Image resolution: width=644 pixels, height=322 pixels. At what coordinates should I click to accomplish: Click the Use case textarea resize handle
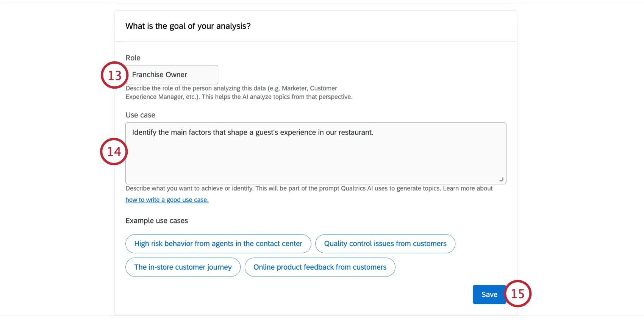click(501, 179)
